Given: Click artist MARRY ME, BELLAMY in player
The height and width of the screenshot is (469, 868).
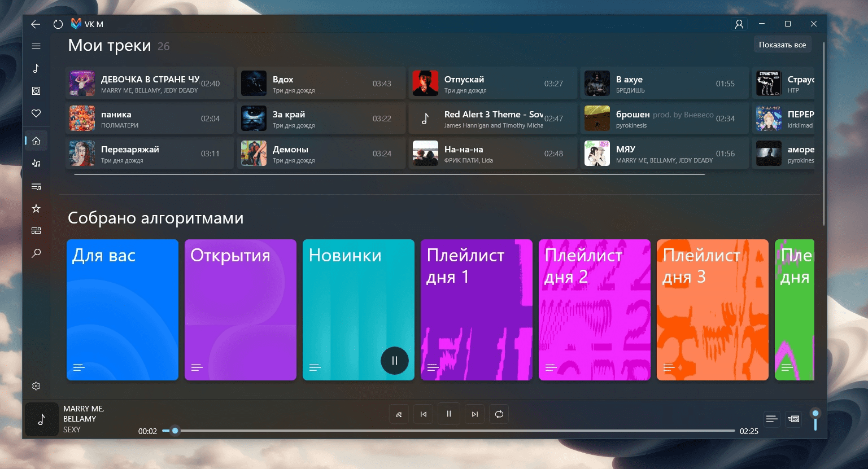Looking at the screenshot, I should [84, 414].
